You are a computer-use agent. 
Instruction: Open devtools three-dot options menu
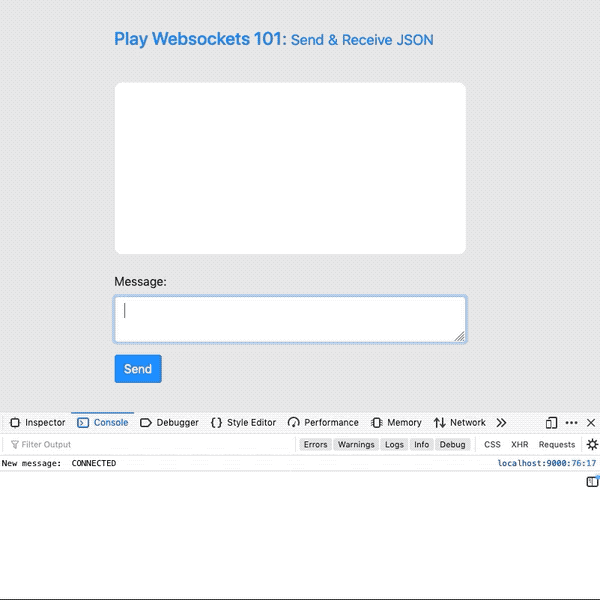coord(571,422)
